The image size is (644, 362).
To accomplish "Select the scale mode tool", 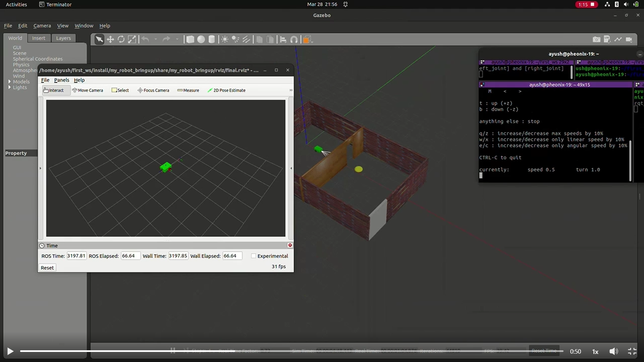I will pos(132,40).
